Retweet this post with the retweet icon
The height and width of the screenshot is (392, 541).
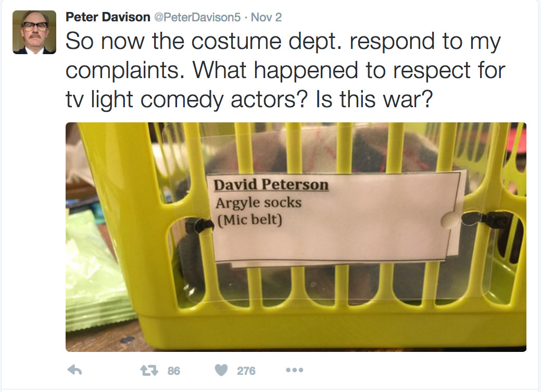pyautogui.click(x=149, y=371)
